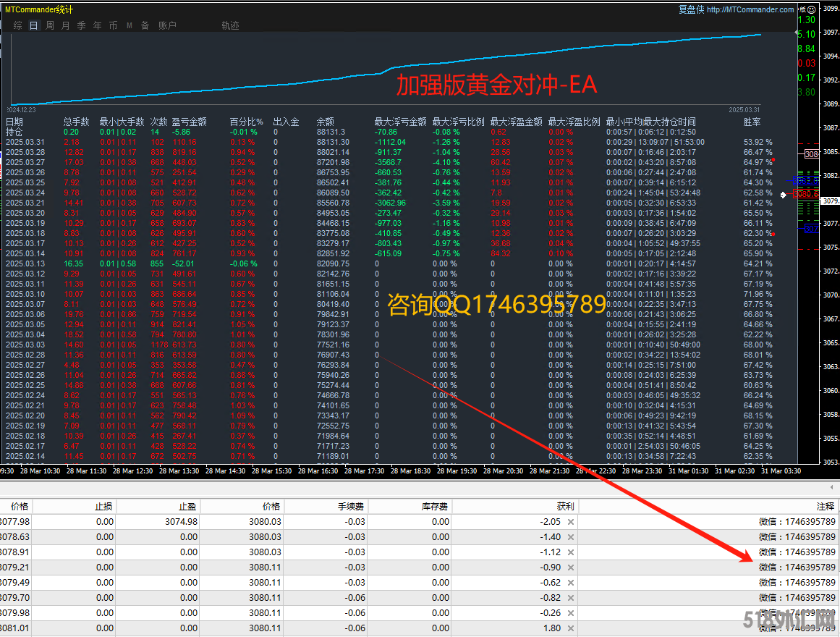Close the order with -2.05 profit

[x=571, y=522]
